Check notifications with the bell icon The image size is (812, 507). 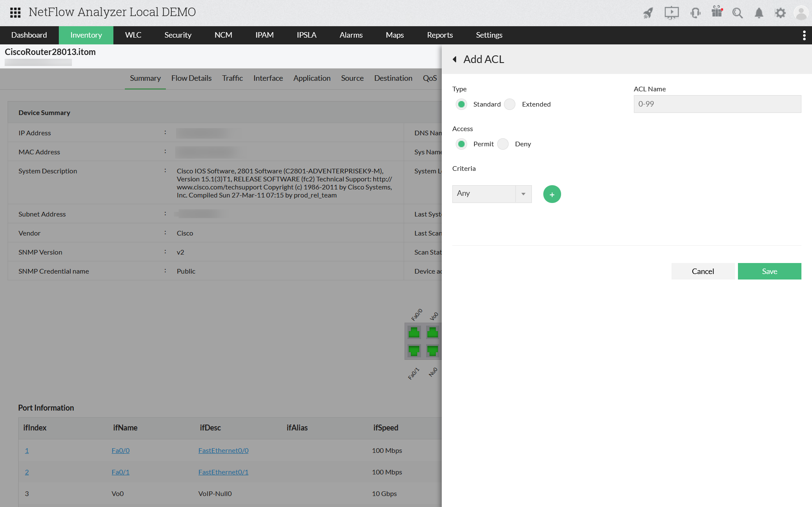coord(759,13)
